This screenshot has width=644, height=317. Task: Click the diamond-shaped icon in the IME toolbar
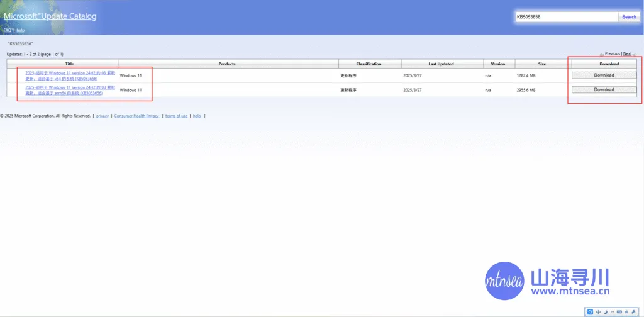626,312
